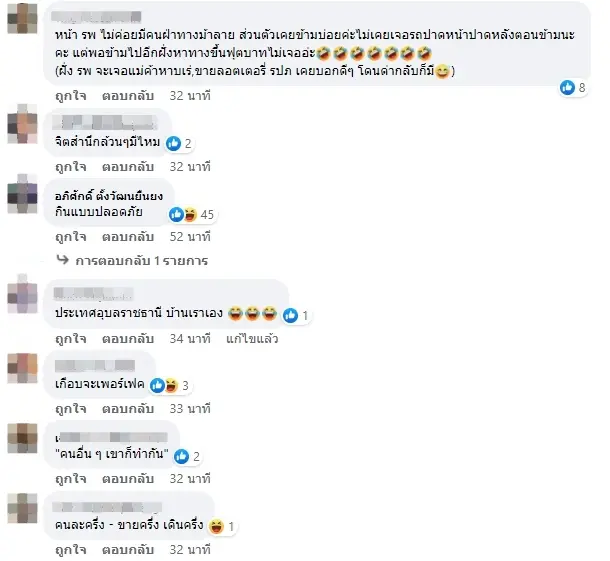Click the like icon beside "คนอื่น ๆ เขาก็ทำกัน"
The height and width of the screenshot is (561, 610).
pyautogui.click(x=181, y=456)
